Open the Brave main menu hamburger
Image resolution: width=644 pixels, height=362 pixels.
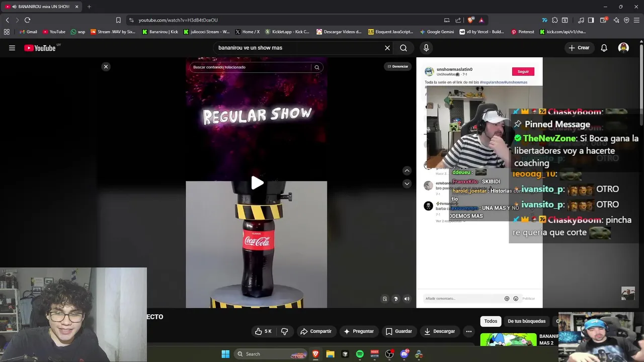point(637,20)
